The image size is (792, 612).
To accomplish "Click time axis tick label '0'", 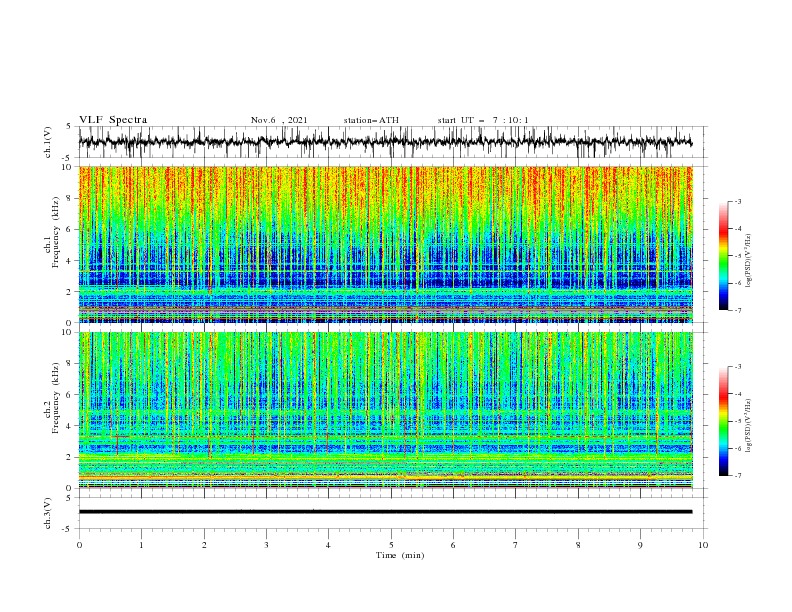I will coord(79,545).
